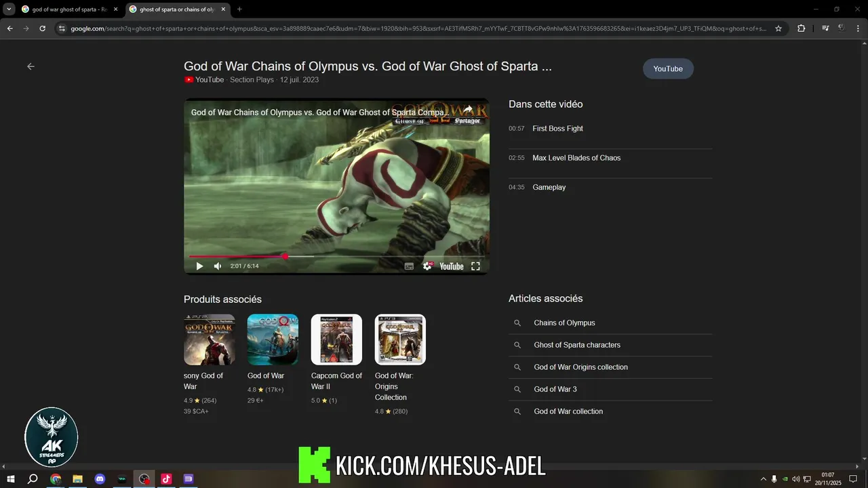Viewport: 868px width, 488px height.
Task: Mute the video with the speaker icon
Action: [218, 266]
